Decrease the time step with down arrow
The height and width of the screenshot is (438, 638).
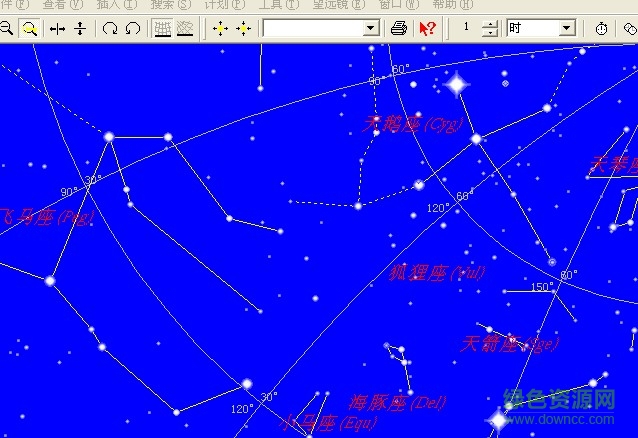tap(490, 33)
